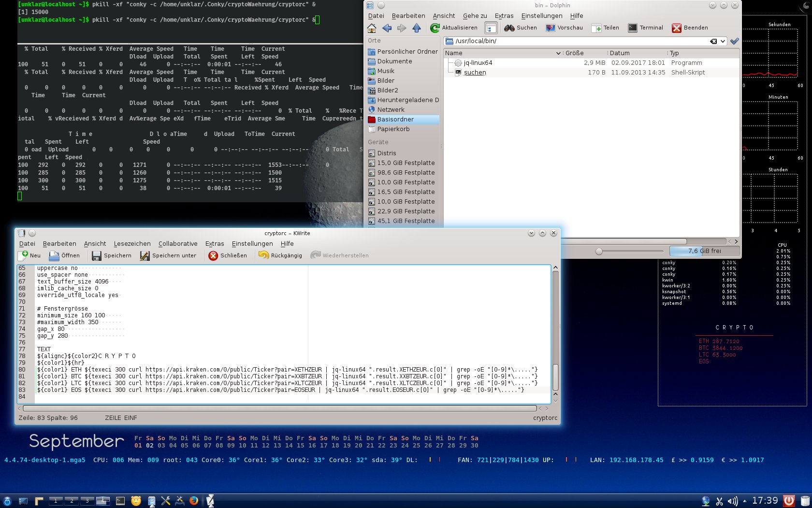Screen dimensions: 812x508
Task: Toggle the details view mode button
Action: click(491, 28)
